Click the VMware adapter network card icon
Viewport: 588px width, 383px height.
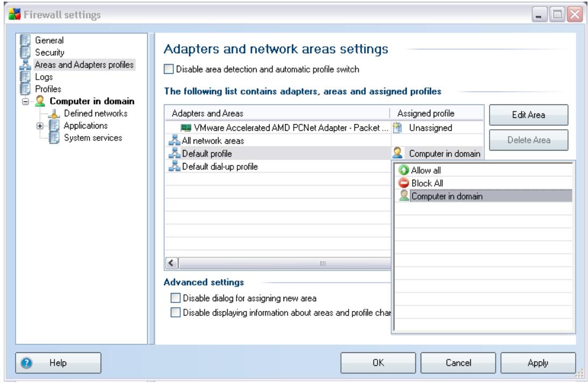click(186, 128)
